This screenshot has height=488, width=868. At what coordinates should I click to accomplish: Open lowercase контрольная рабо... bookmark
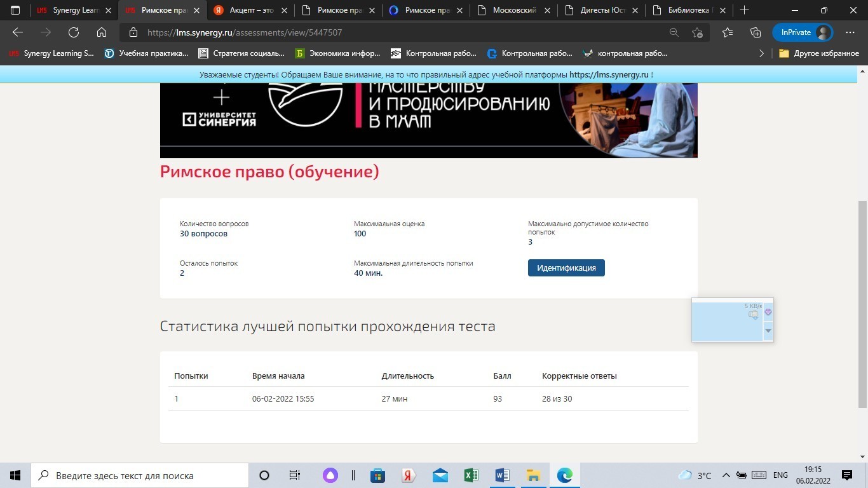[625, 53]
